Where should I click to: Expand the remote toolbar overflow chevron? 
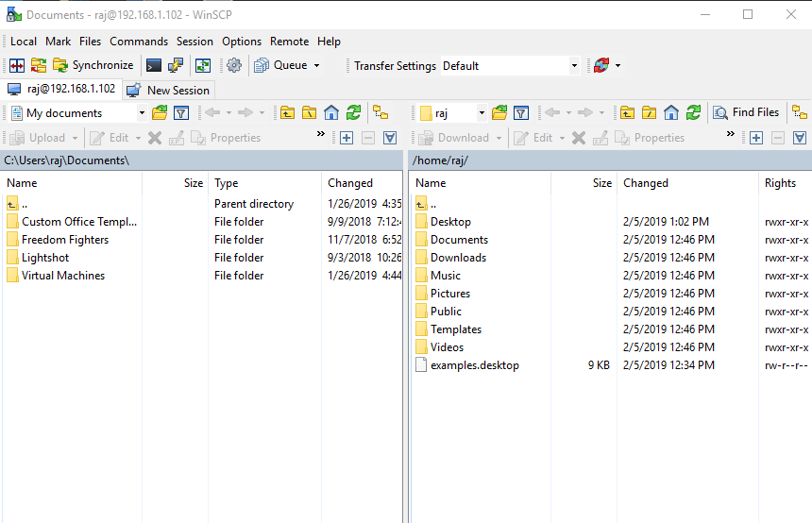pos(731,134)
